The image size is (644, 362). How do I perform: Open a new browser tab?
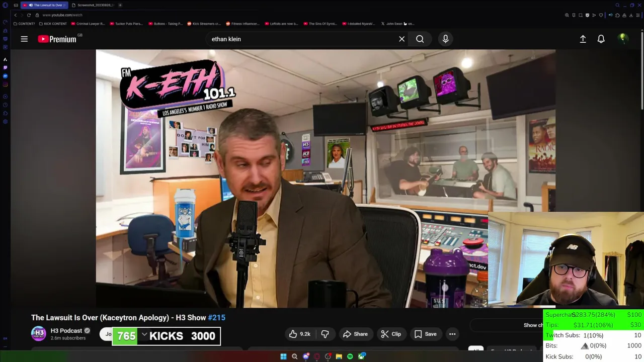coord(120,5)
